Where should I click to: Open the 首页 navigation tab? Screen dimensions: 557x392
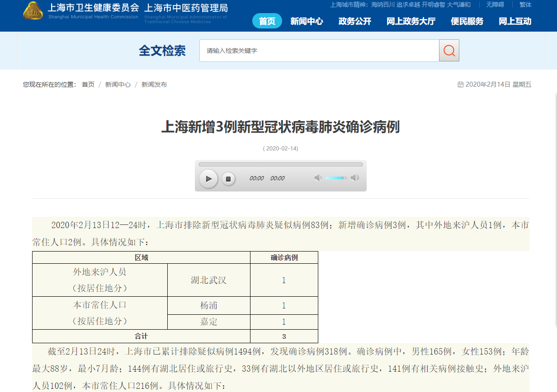(267, 21)
